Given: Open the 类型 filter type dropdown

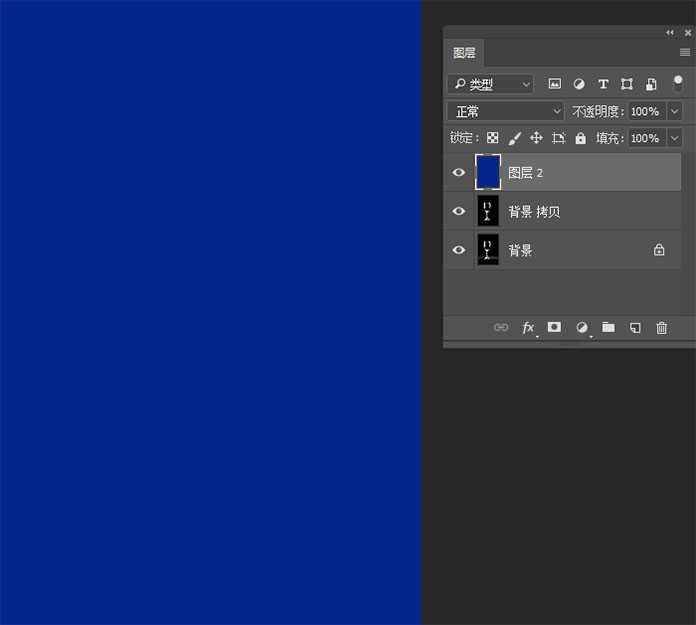Looking at the screenshot, I should (490, 85).
